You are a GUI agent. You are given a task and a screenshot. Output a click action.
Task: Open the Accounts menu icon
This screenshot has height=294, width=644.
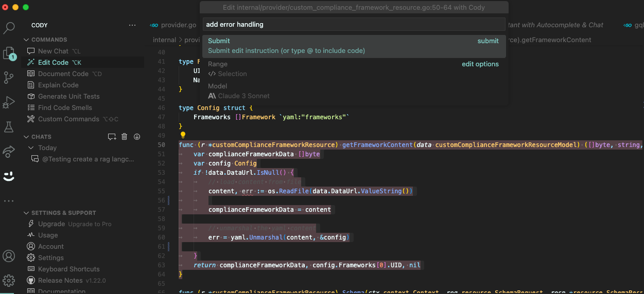click(9, 255)
